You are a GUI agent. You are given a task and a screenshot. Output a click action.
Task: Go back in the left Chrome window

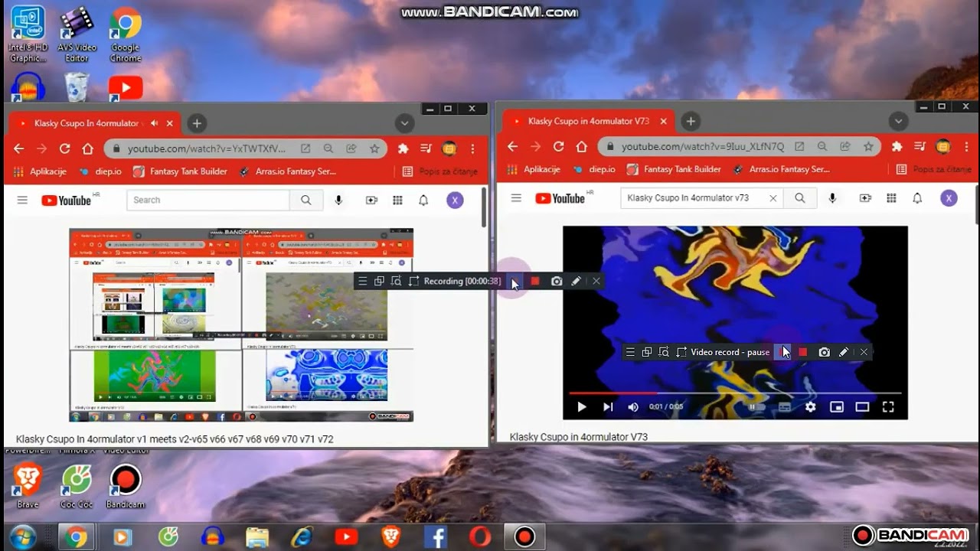19,148
